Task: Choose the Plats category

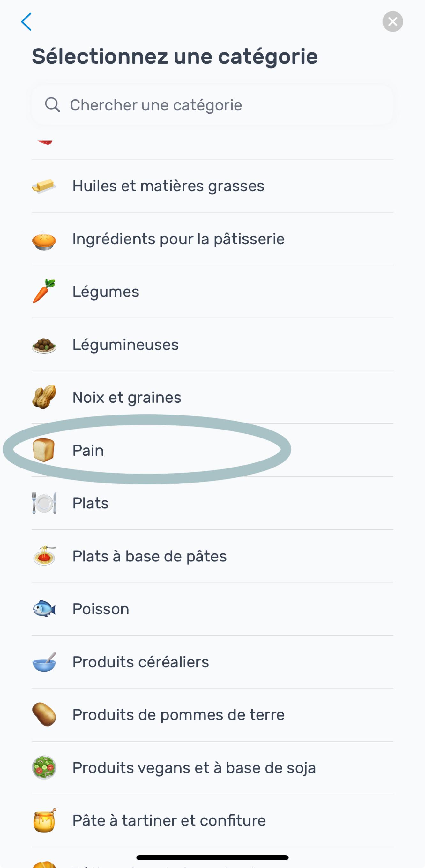Action: pyautogui.click(x=90, y=503)
